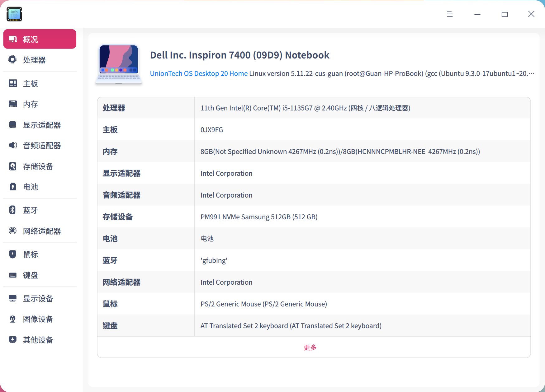Viewport: 545px width, 392px height.
Task: Click the Device Manager app logo icon
Action: (14, 14)
